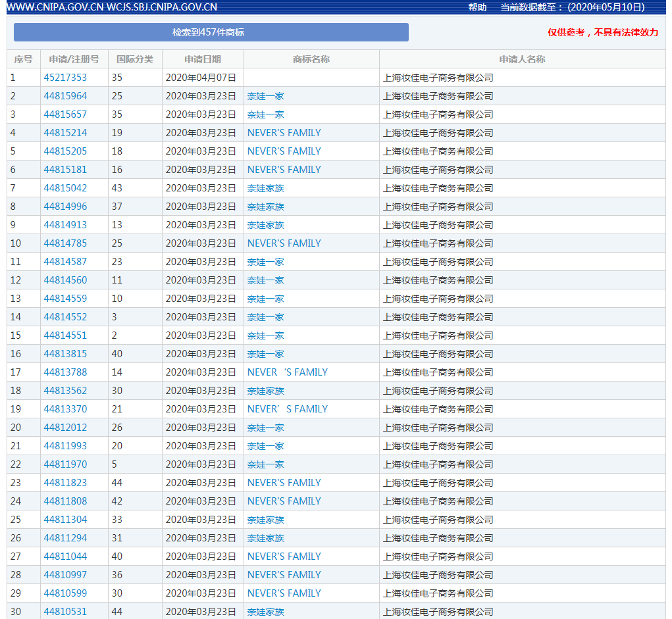Screen dimensions: 672x619
Task: Click the data cutoff date 2020年05月10日
Action: pos(606,7)
